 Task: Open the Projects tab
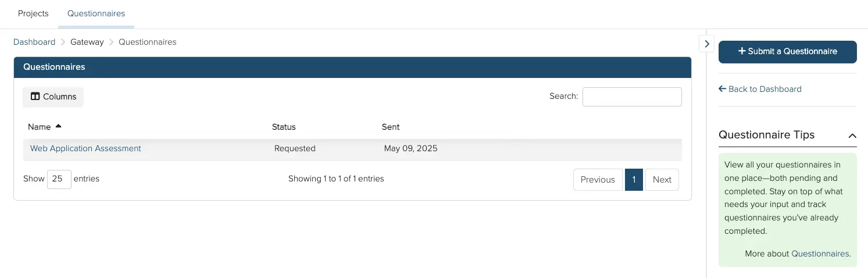[x=33, y=13]
